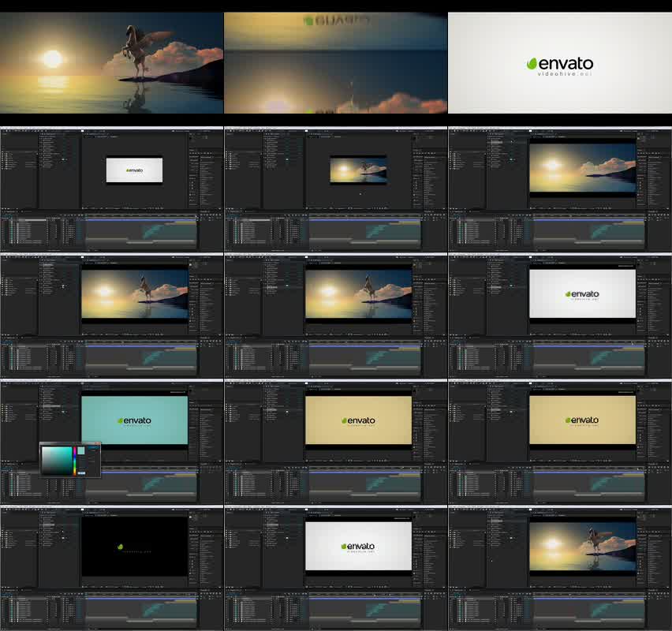Open the large Pegasus sunset preview frame
The height and width of the screenshot is (631, 672).
pyautogui.click(x=111, y=62)
